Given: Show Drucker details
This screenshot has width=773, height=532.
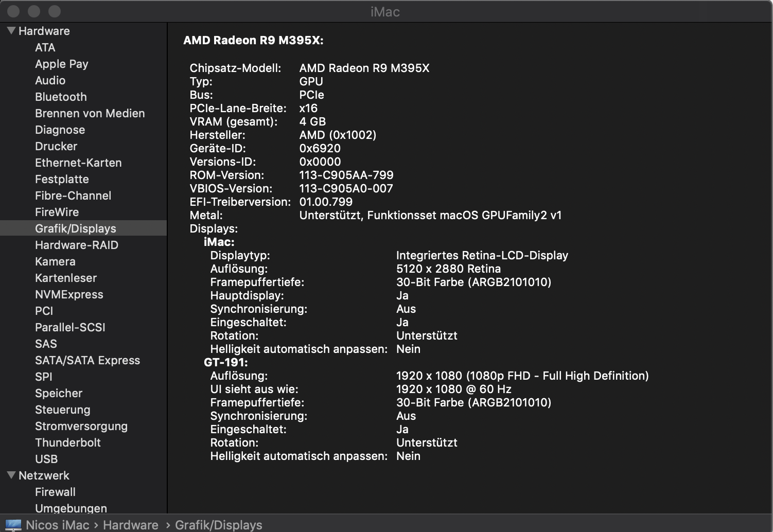Looking at the screenshot, I should click(56, 146).
